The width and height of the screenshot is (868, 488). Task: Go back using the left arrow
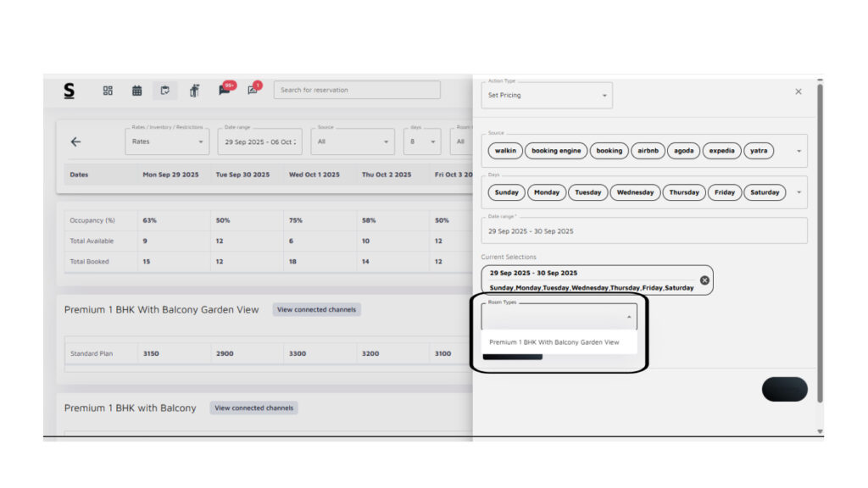[x=75, y=141]
